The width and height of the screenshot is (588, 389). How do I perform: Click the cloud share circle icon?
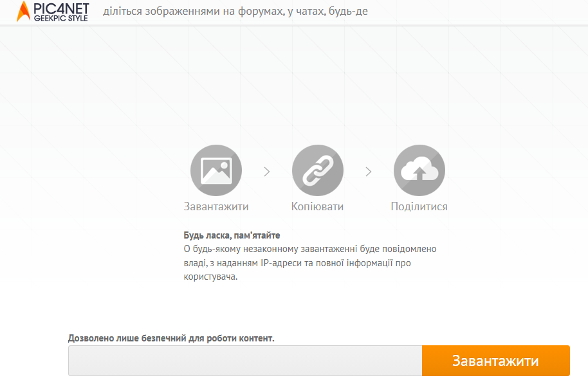tap(419, 170)
